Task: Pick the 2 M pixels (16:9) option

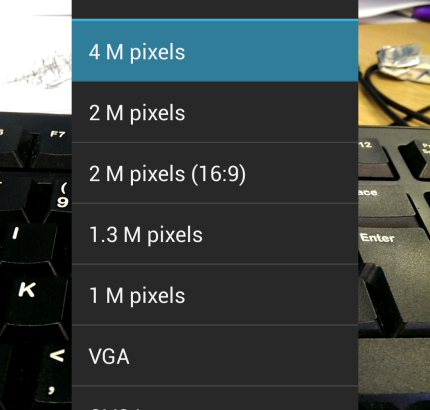Action: (x=215, y=173)
